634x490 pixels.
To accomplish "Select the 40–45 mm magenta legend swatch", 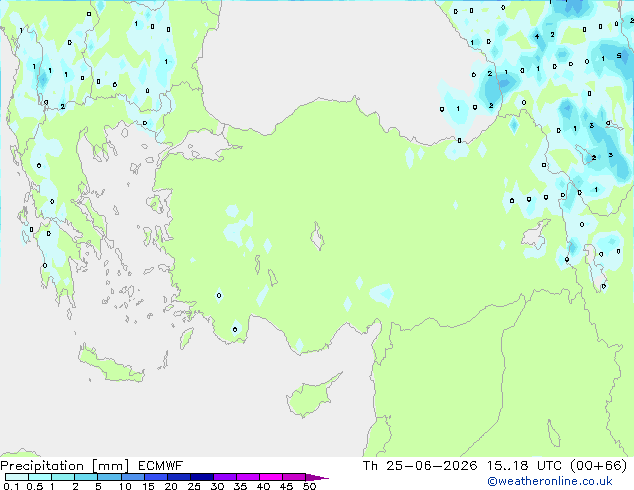I will pos(270,477).
